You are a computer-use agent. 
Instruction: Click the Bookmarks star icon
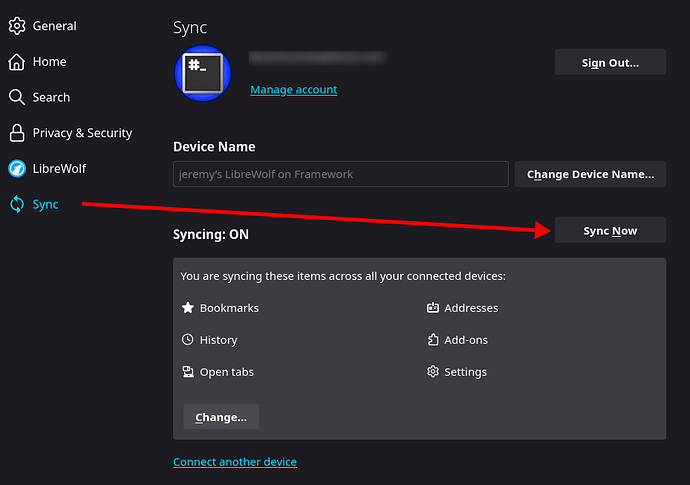pos(188,308)
